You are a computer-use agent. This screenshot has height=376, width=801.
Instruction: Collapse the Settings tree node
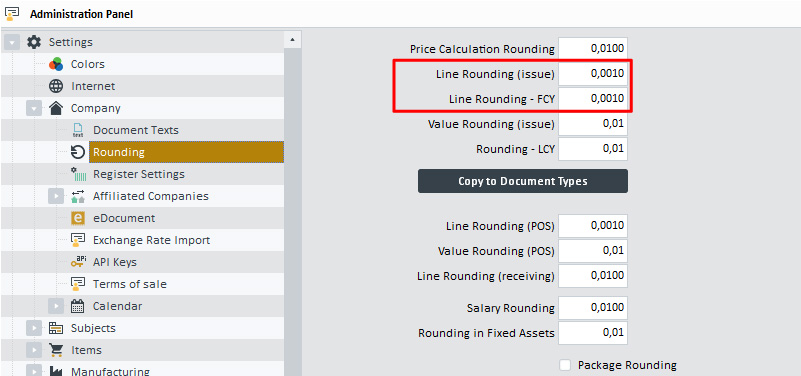click(12, 42)
